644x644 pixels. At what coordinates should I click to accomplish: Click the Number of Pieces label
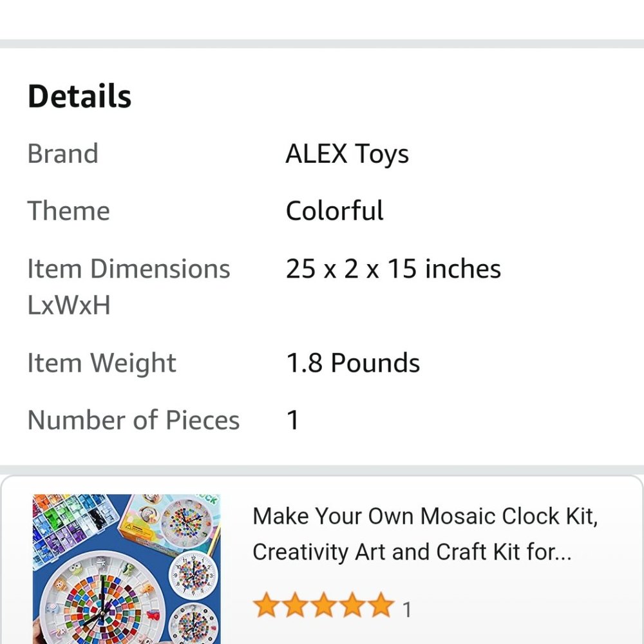point(133,419)
